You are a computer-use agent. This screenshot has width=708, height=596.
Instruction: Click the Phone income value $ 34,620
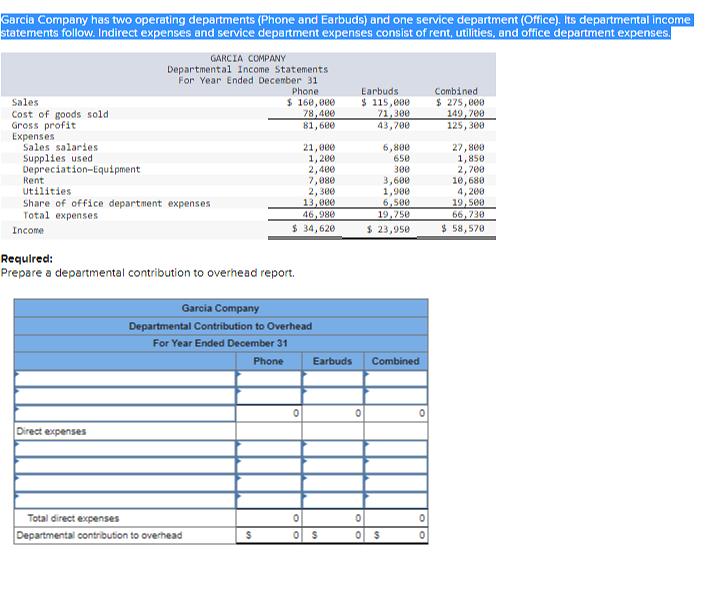(x=313, y=228)
